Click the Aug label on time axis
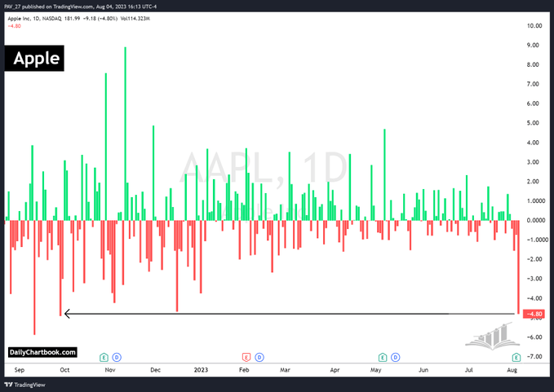Viewport: 554px width, 392px height. click(513, 369)
